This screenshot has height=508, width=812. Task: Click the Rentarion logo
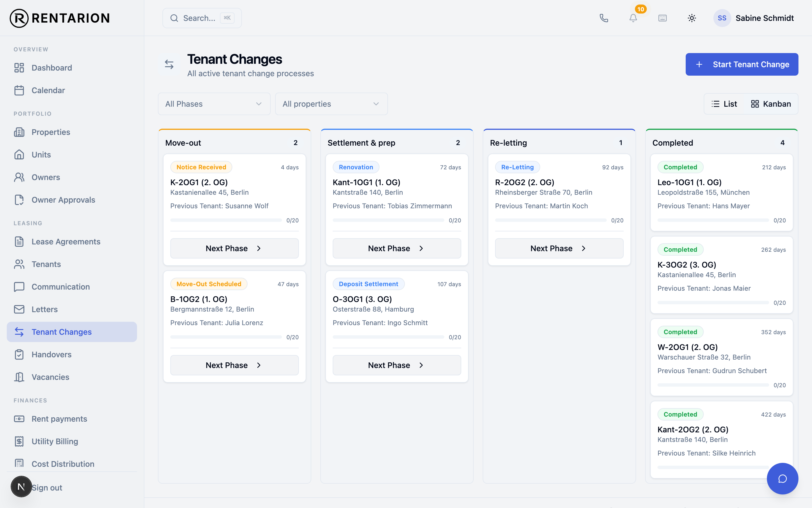pos(60,18)
